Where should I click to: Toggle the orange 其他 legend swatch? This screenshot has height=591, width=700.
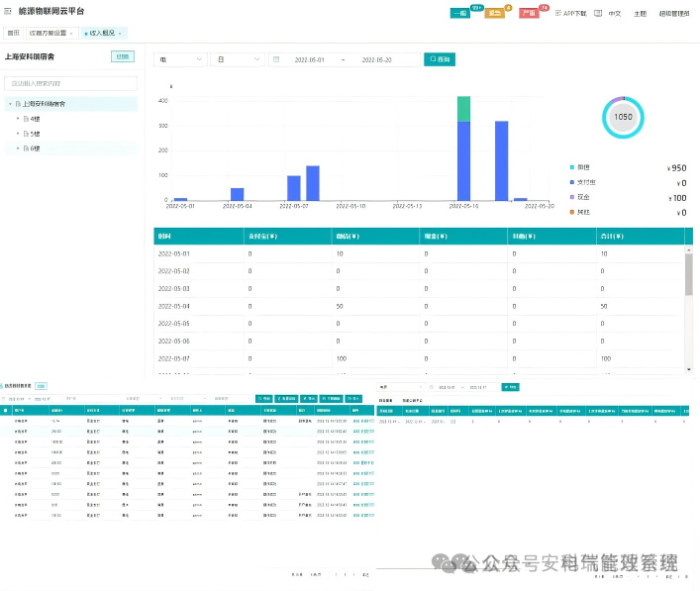572,212
